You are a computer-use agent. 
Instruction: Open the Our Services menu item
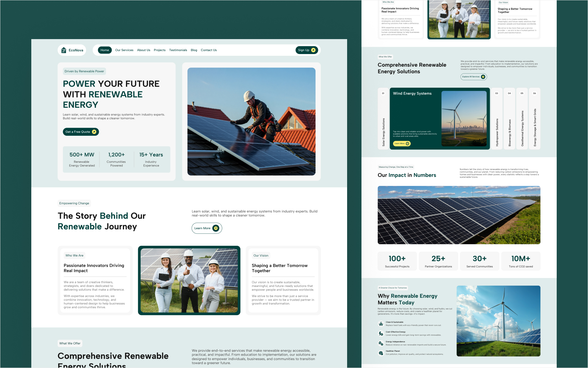(124, 50)
